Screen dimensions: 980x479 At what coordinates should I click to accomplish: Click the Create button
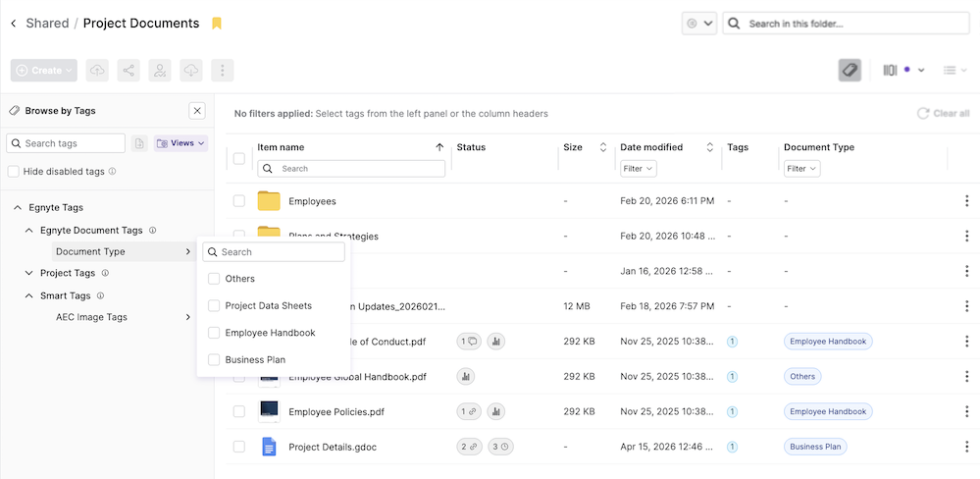coord(44,71)
